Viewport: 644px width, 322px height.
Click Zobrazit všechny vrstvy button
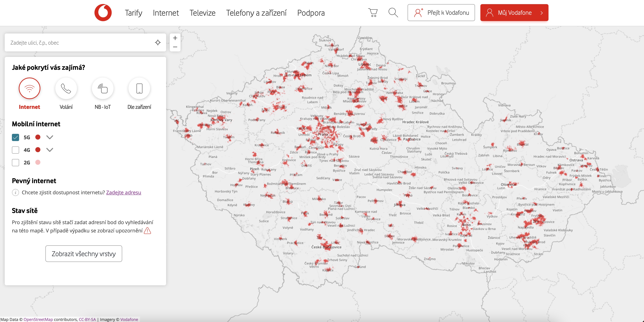(84, 254)
